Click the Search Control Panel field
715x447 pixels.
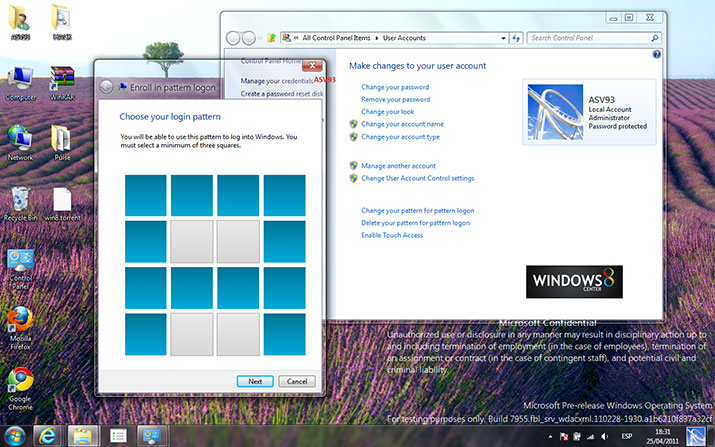(586, 38)
